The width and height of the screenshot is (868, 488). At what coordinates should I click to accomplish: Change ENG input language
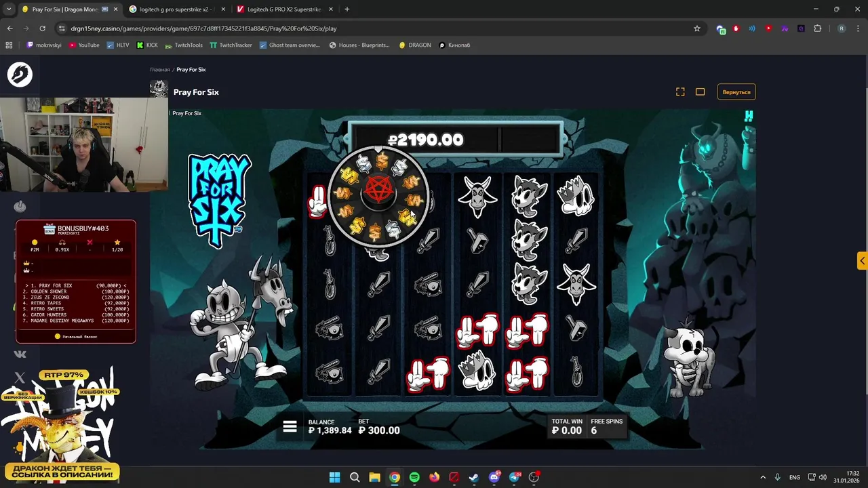pyautogui.click(x=795, y=477)
